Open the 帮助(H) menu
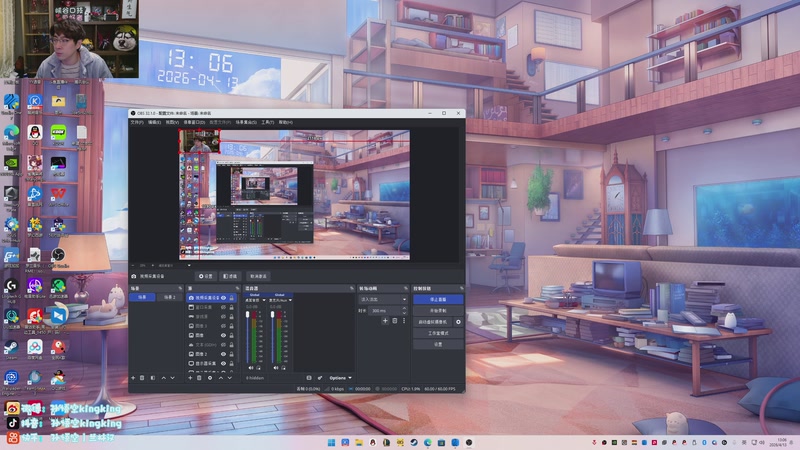The height and width of the screenshot is (450, 800). point(286,122)
